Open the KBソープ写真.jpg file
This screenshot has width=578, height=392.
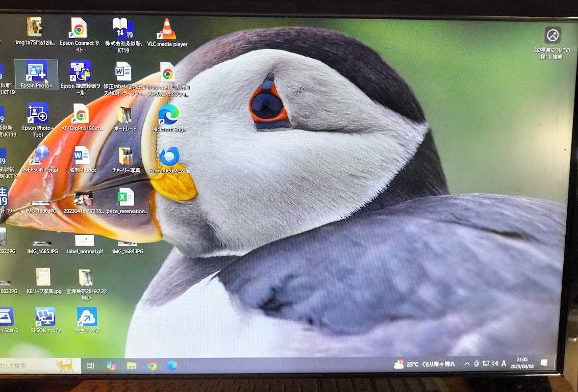(x=43, y=277)
